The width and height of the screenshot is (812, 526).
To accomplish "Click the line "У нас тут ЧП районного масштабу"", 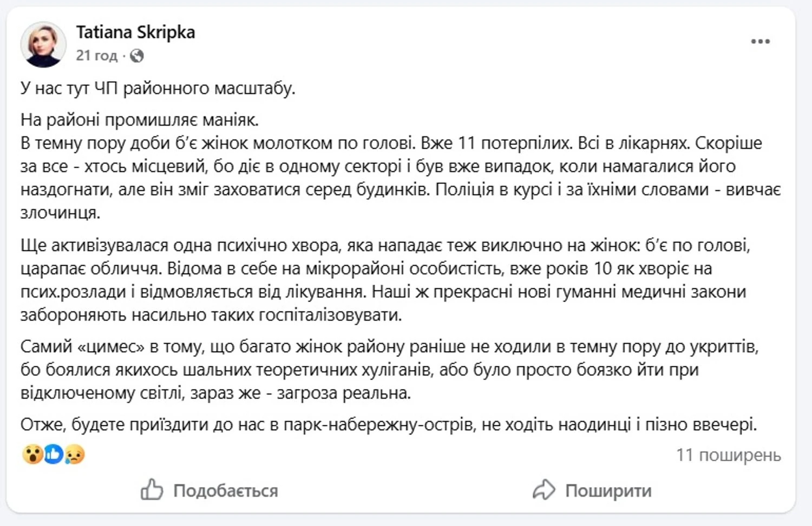I will tap(158, 88).
